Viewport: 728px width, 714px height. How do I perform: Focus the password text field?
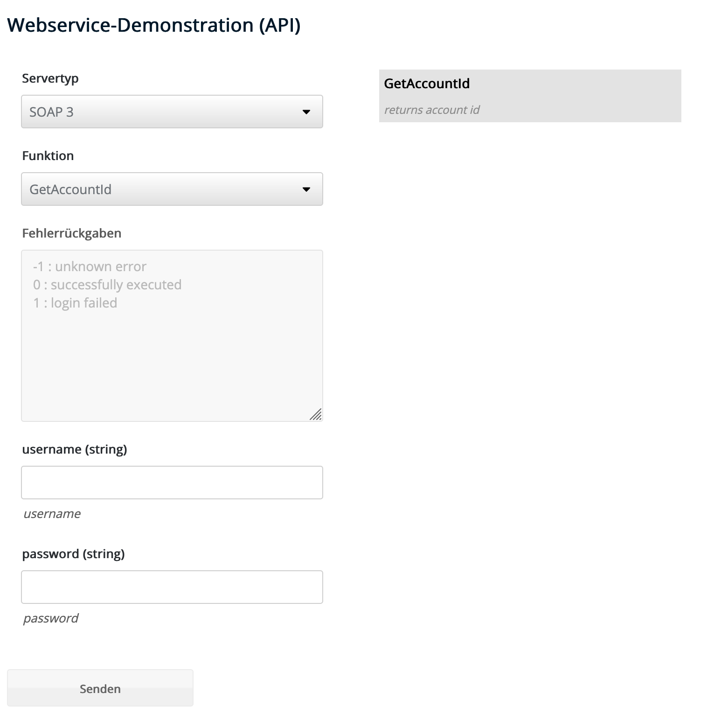(x=172, y=587)
